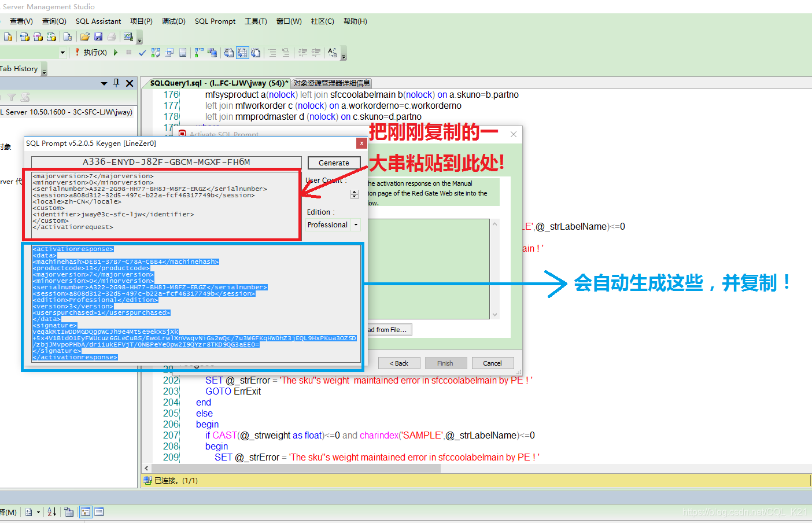This screenshot has height=523, width=812.
Task: Show estimated execution plan icon
Action: pyautogui.click(x=156, y=53)
